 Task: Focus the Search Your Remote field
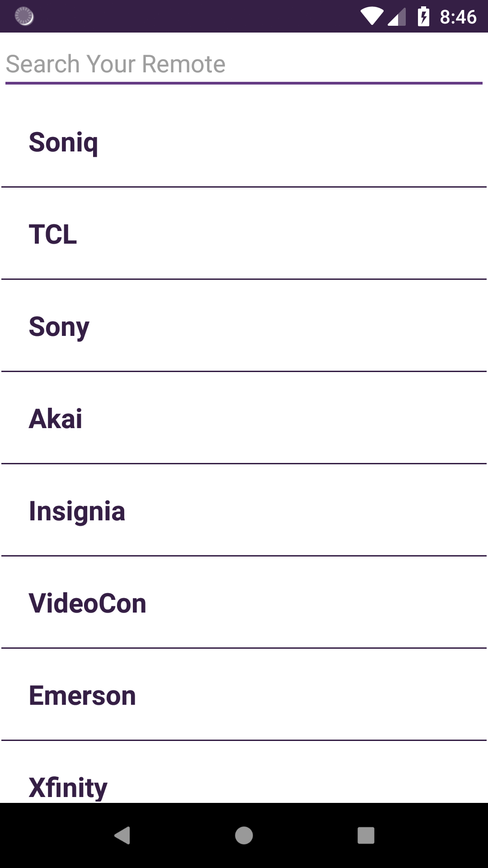tap(244, 64)
